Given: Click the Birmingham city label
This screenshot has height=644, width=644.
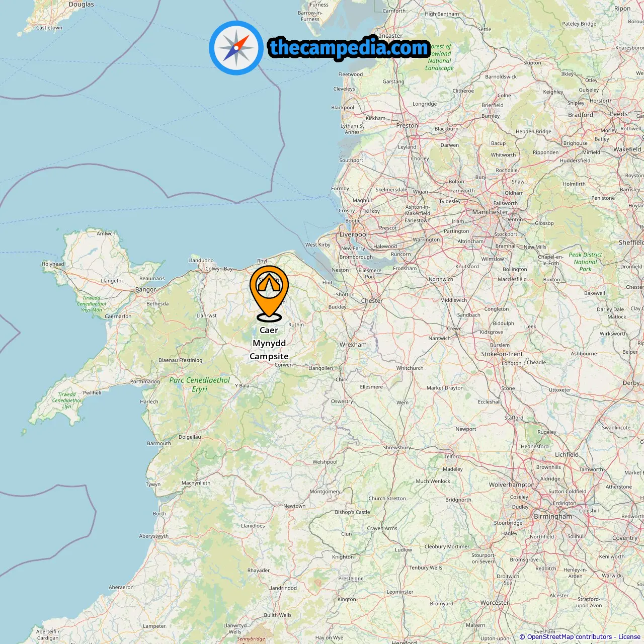Looking at the screenshot, I should click(x=553, y=516).
